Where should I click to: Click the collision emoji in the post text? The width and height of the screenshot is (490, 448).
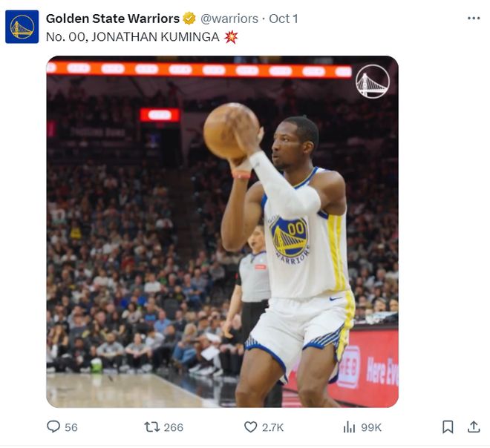pyautogui.click(x=232, y=37)
